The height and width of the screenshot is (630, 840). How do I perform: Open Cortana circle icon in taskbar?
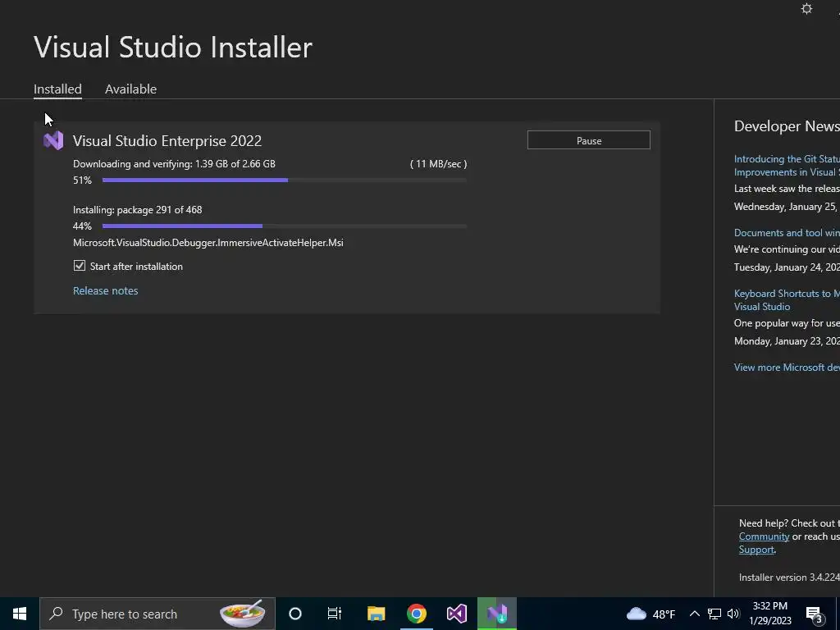(295, 614)
